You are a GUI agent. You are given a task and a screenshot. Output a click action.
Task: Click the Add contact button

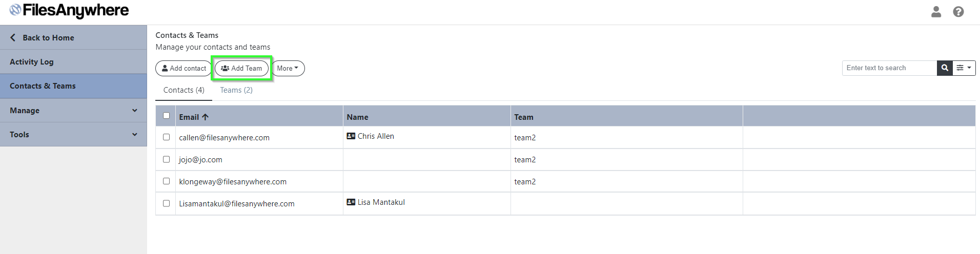click(183, 68)
